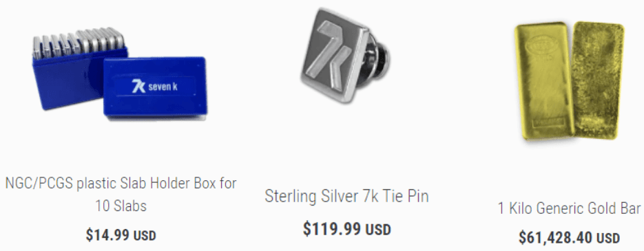Open Sterling Silver 7k Tie Pin link
Screen dimensions: 644x251
346,196
